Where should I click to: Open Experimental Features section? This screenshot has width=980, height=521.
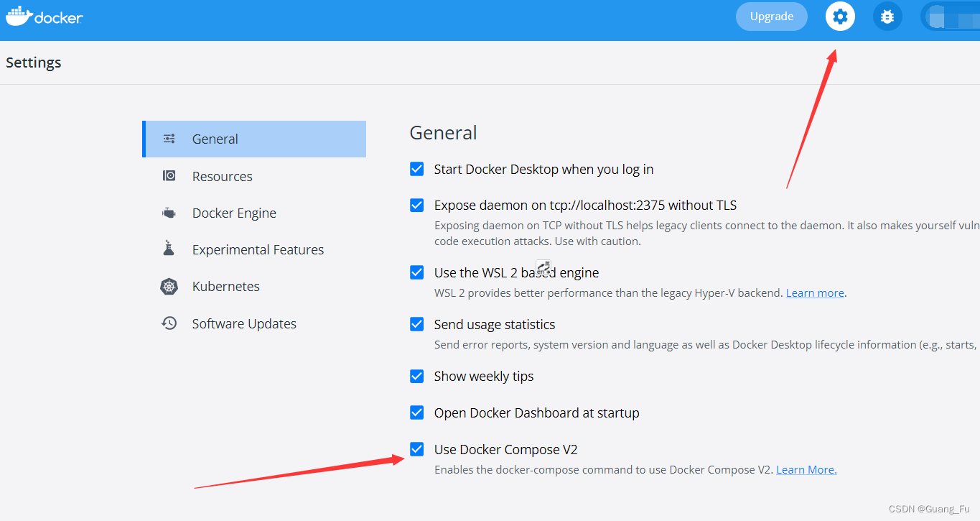tap(254, 249)
